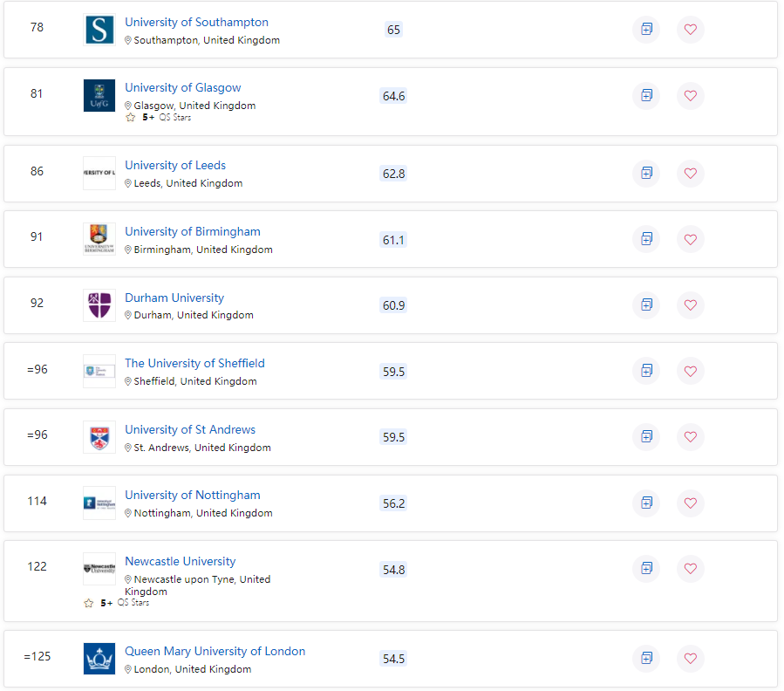Add Newcastle University to compare
Screen dimensions: 784x691
point(646,569)
